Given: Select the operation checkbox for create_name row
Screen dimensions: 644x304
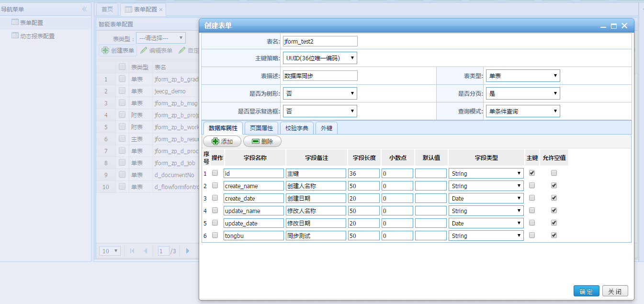Looking at the screenshot, I should pyautogui.click(x=215, y=185).
